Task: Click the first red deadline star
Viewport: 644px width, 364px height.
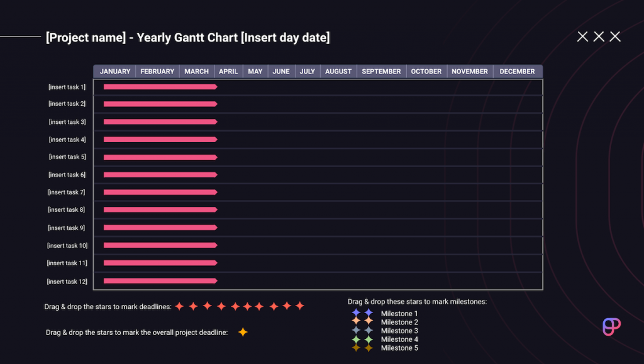Action: click(x=179, y=306)
